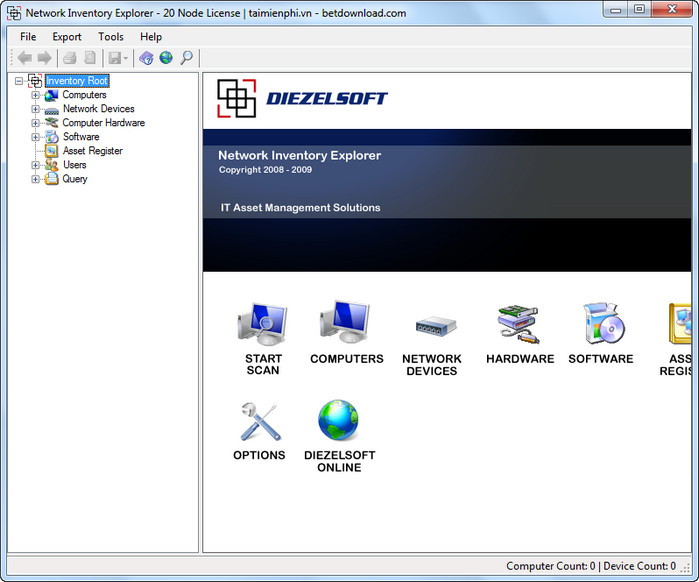Select Network Devices in the tree
Image resolution: width=699 pixels, height=582 pixels.
[x=99, y=109]
